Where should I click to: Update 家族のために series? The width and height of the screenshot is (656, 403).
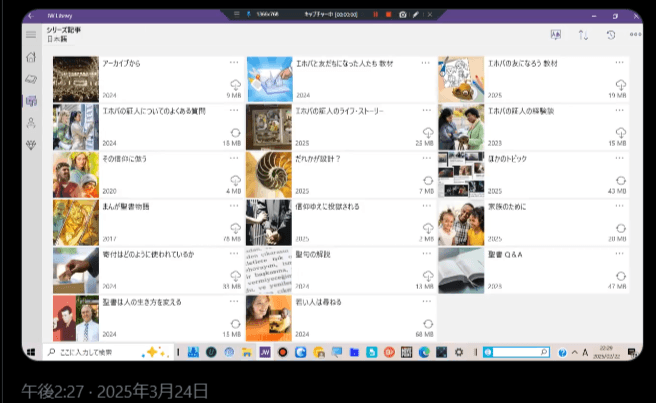(621, 228)
